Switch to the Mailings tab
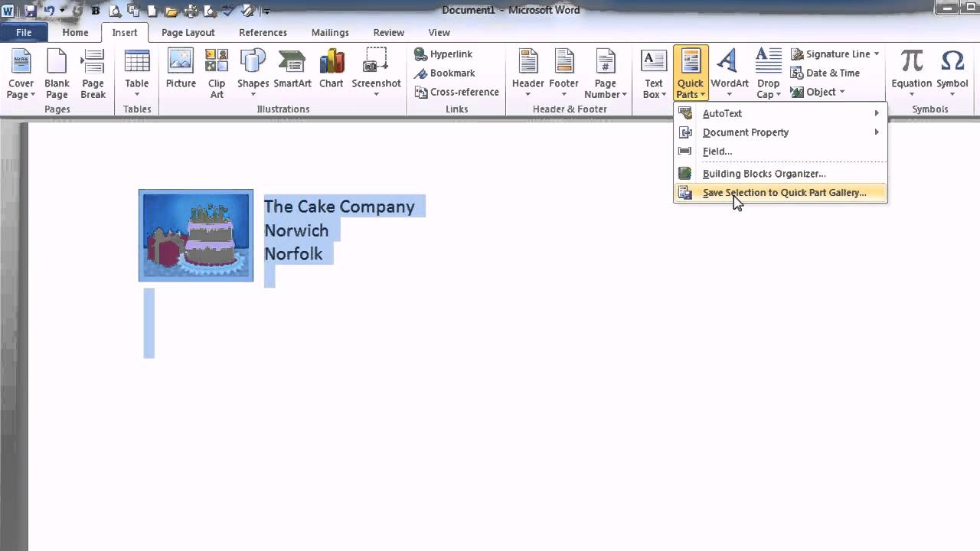 pos(332,33)
